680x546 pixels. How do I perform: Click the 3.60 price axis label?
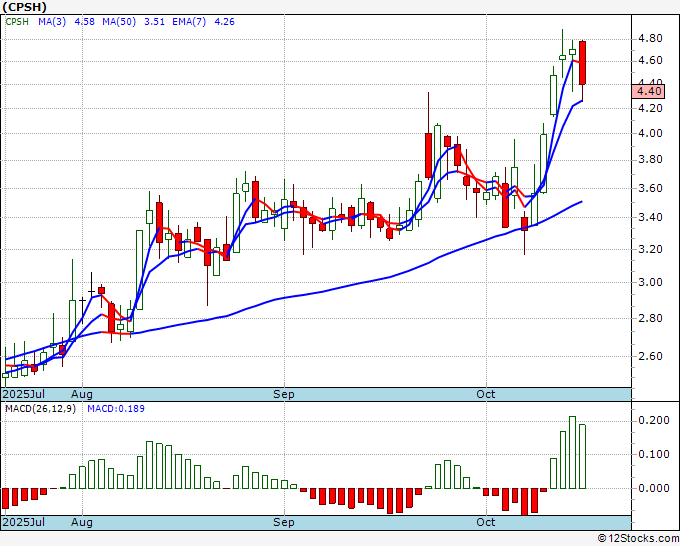click(650, 188)
